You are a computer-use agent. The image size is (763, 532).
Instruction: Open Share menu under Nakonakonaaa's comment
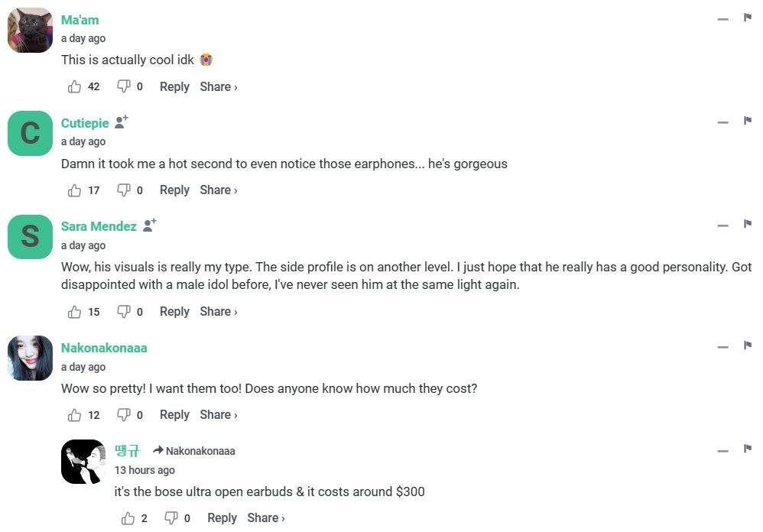click(x=219, y=415)
